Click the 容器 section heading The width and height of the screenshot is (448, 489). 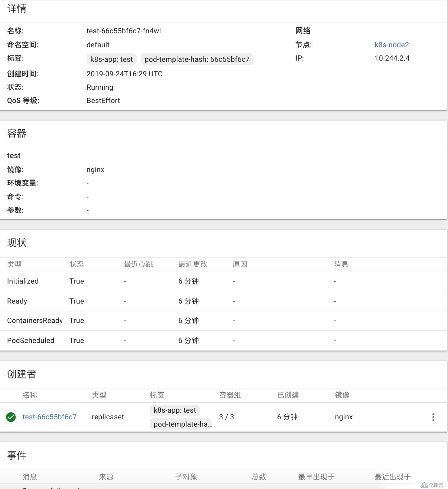(x=17, y=133)
